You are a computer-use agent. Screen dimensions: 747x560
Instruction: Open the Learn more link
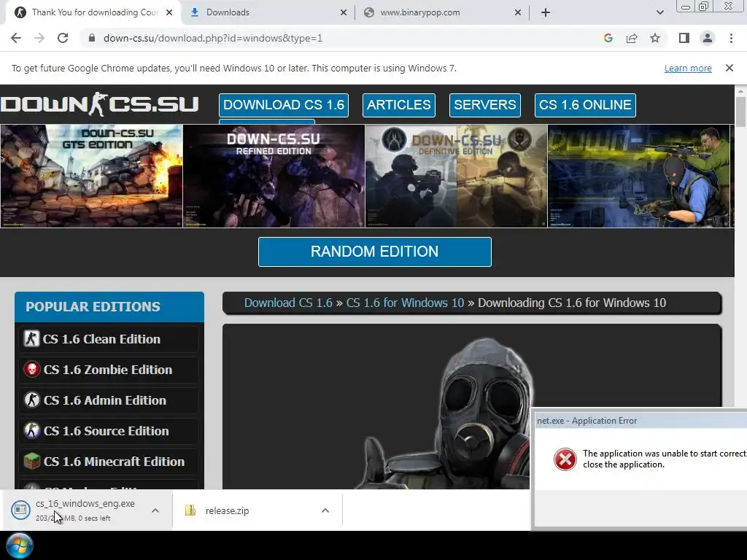688,68
